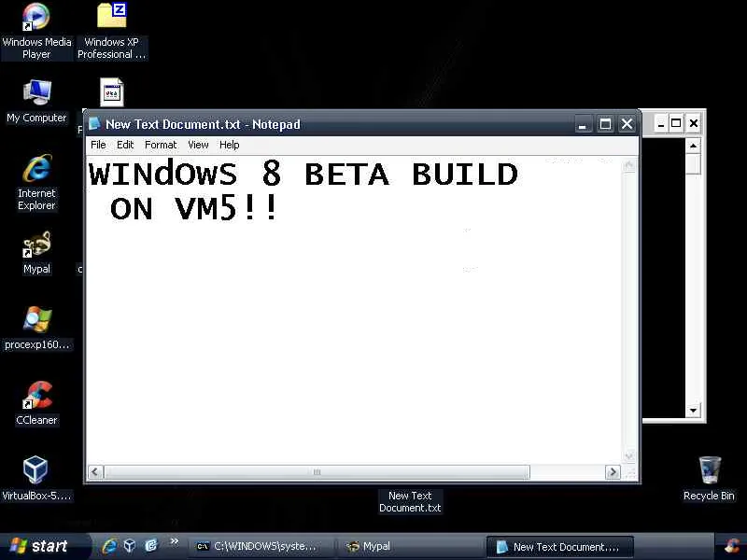Screen dimensions: 747x560
Task: Click Notepad horizontal scrollbar left arrow
Action: point(95,472)
